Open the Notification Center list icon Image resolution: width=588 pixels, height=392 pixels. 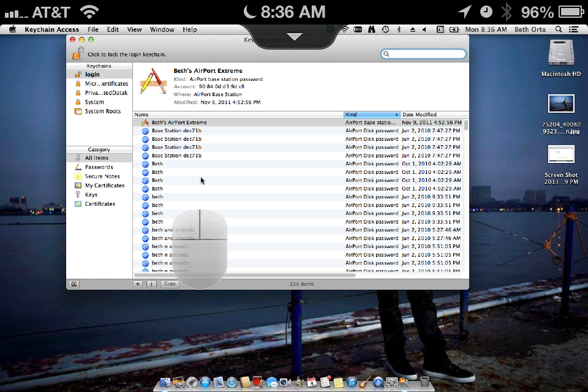point(574,29)
